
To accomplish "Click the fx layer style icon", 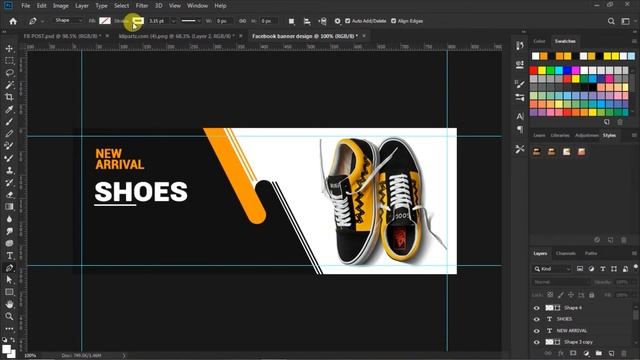I will 560,353.
